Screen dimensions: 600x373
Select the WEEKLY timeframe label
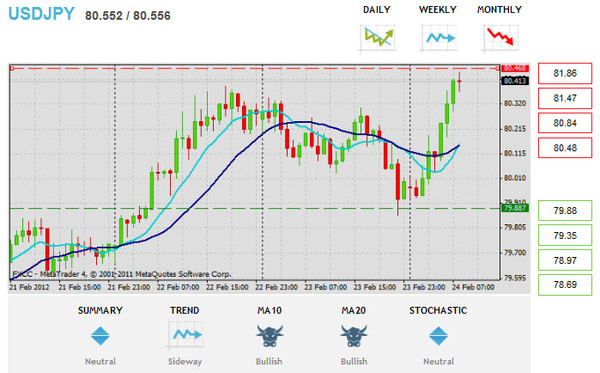438,10
